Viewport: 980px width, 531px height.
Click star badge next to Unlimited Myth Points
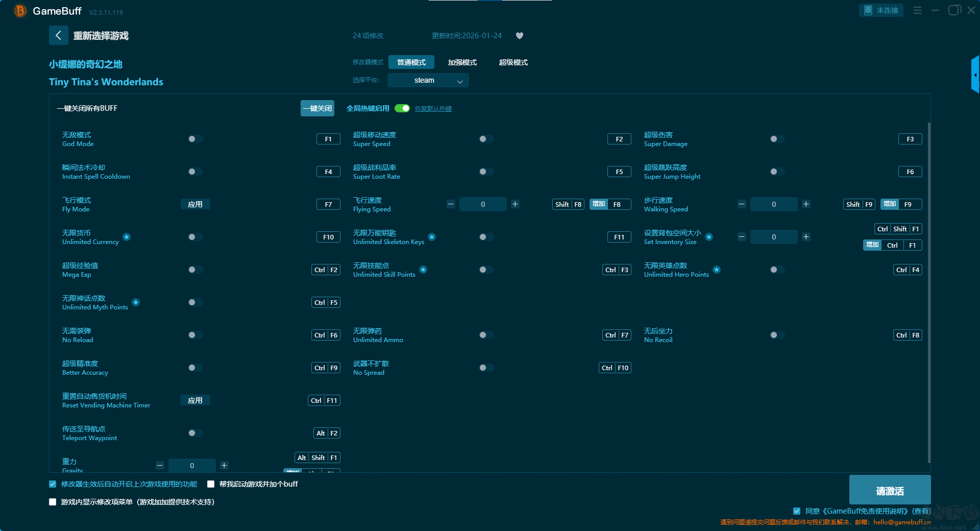coord(136,302)
